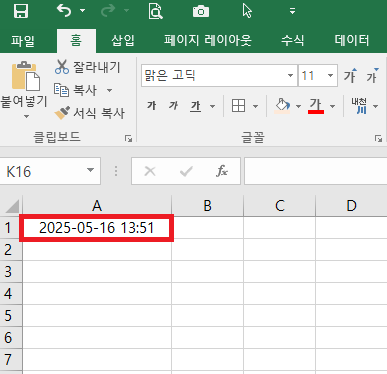Click the Camera icon in quick access toolbar
This screenshot has height=374, width=387.
coord(201,11)
